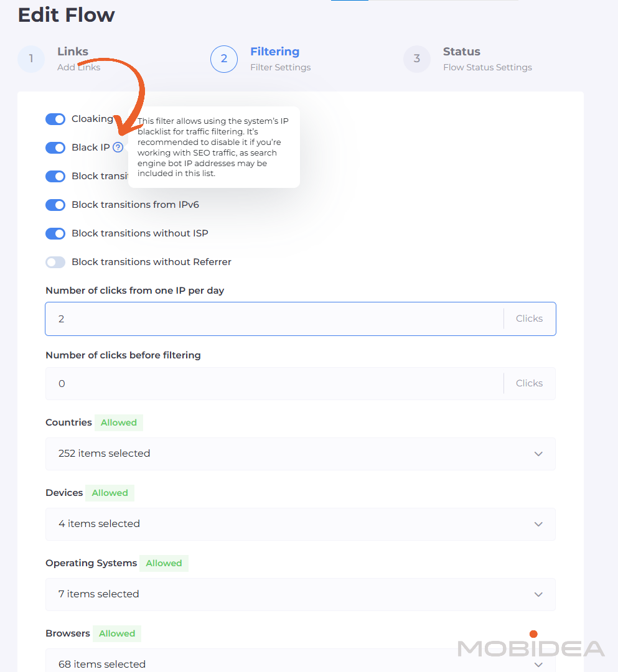Click the help icon next to Black IP
Image resolution: width=618 pixels, height=672 pixels.
(x=118, y=147)
